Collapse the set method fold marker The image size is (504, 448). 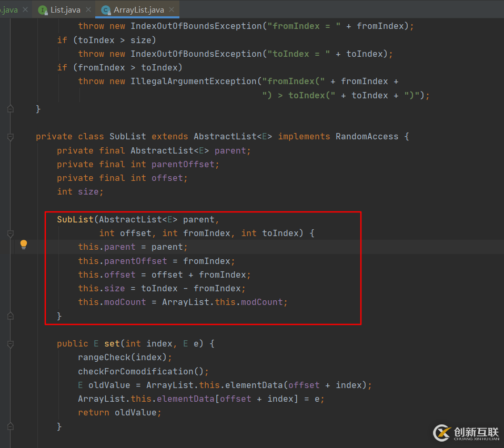[11, 344]
